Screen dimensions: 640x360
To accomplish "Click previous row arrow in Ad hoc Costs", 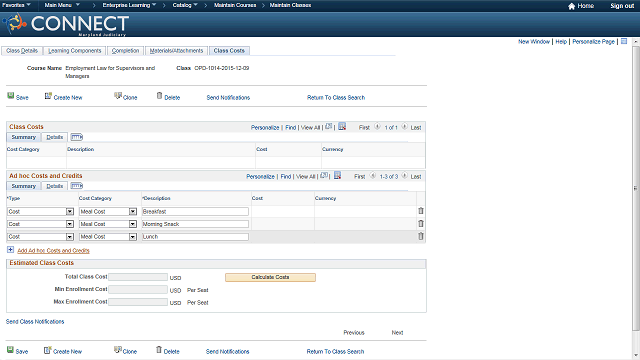I will (373, 176).
